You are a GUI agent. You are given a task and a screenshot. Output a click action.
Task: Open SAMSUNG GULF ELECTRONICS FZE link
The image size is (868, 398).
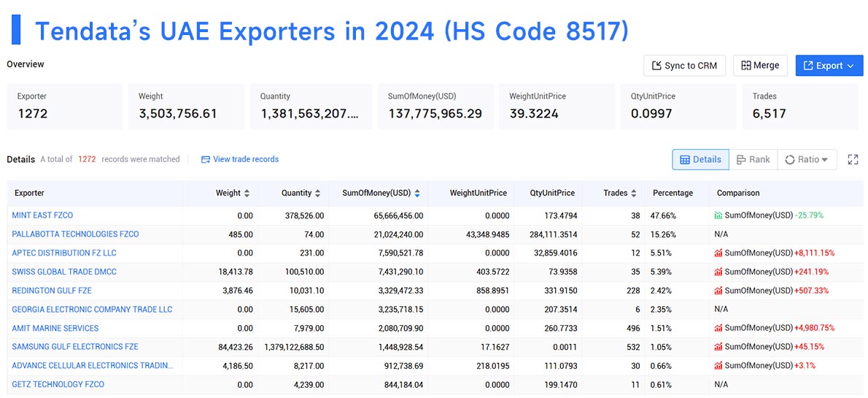(x=75, y=346)
